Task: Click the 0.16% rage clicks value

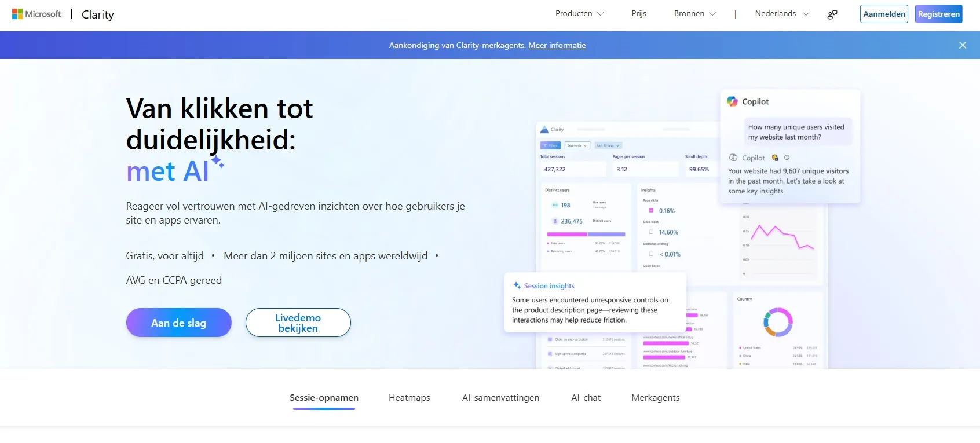Action: [667, 211]
